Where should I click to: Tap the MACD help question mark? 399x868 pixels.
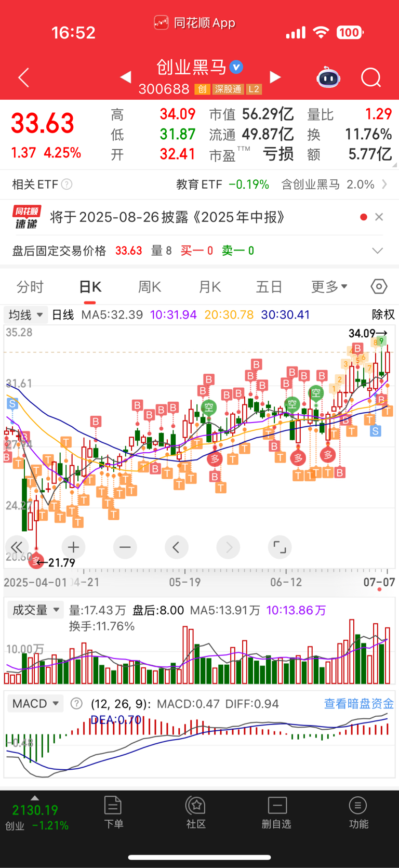[76, 704]
